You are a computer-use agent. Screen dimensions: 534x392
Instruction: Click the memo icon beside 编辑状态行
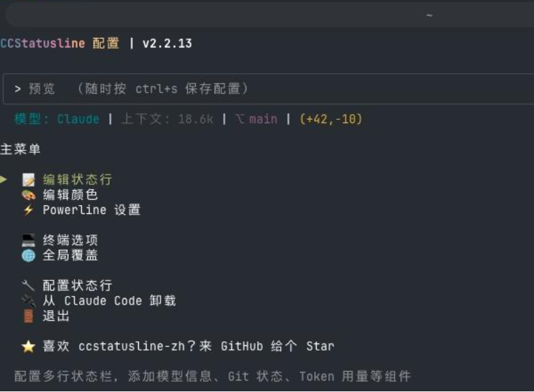[x=28, y=180]
